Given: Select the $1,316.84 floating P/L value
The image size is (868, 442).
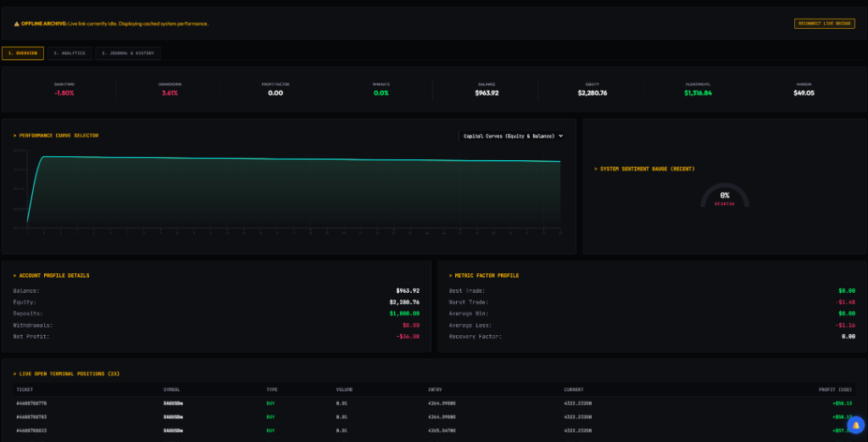Looking at the screenshot, I should (x=698, y=93).
